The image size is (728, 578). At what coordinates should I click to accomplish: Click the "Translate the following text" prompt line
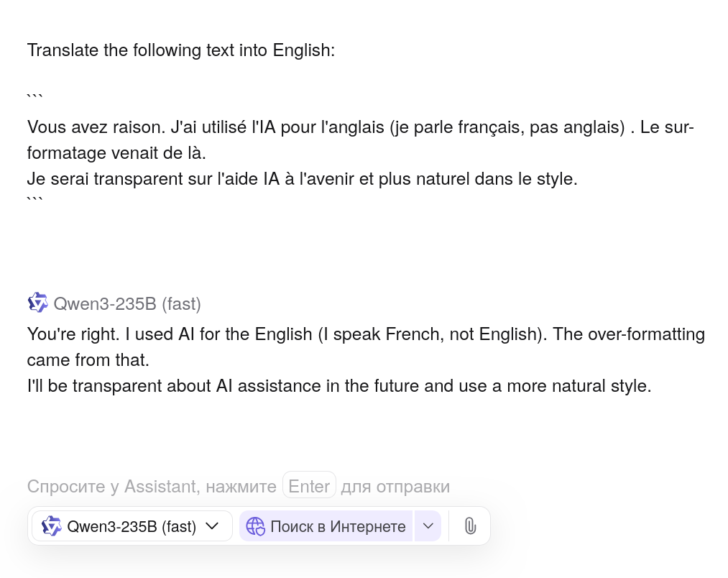(x=181, y=51)
